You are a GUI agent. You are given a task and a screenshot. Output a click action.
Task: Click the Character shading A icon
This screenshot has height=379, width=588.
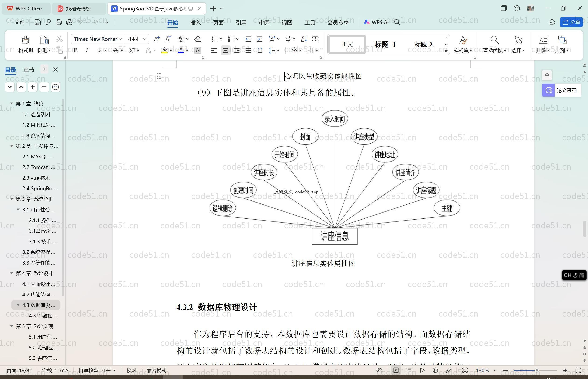click(x=197, y=50)
